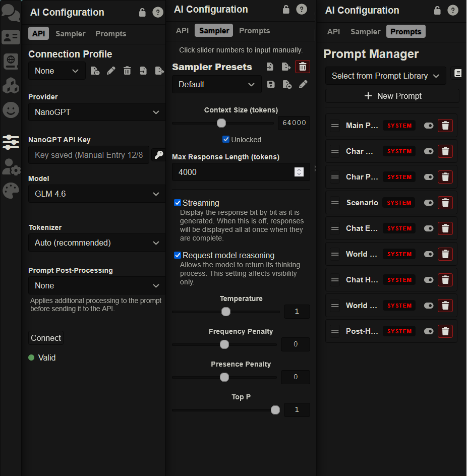The width and height of the screenshot is (467, 476).
Task: Delete the connection profile trash icon
Action: [127, 71]
